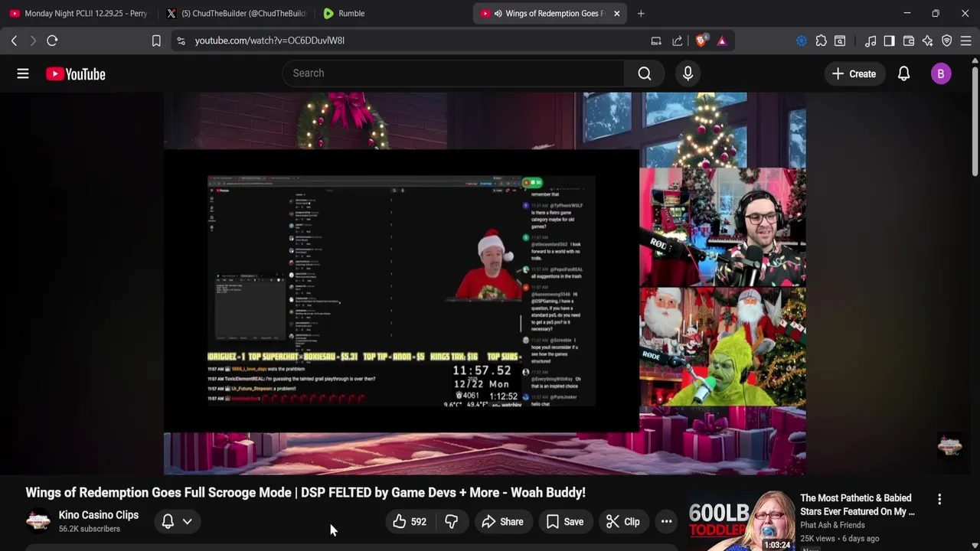
Task: Click the search magnifier button
Action: 645,73
